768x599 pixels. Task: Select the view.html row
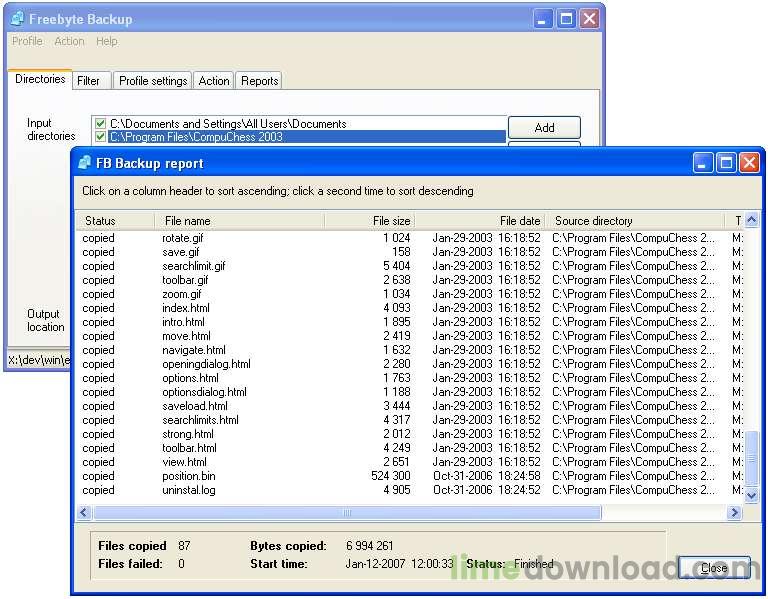410,462
